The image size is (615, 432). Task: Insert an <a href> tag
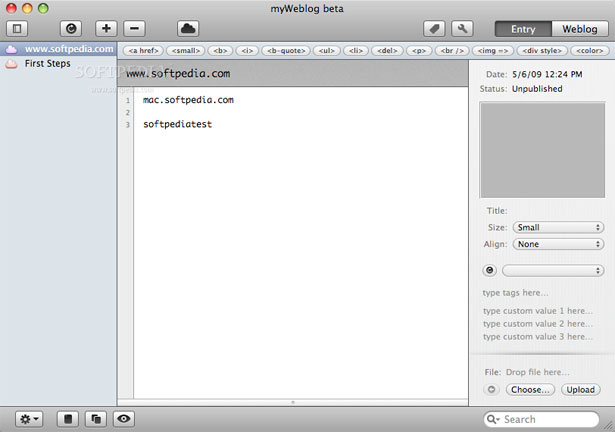click(x=144, y=51)
